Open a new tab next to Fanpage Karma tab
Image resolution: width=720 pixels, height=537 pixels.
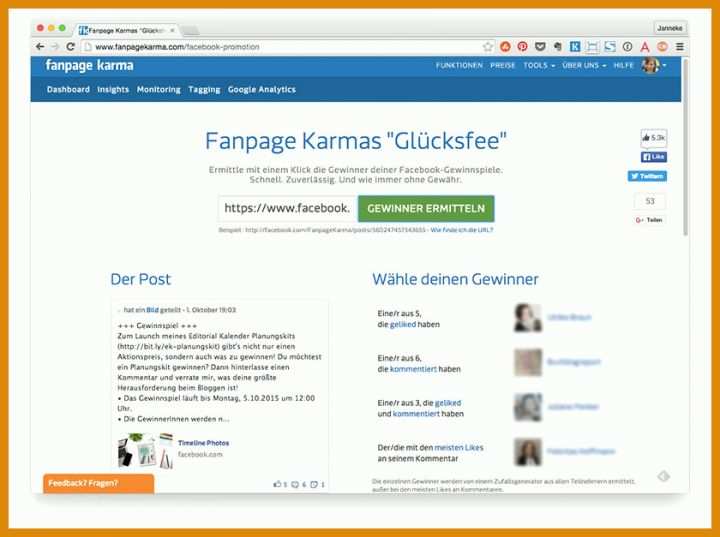tap(190, 30)
